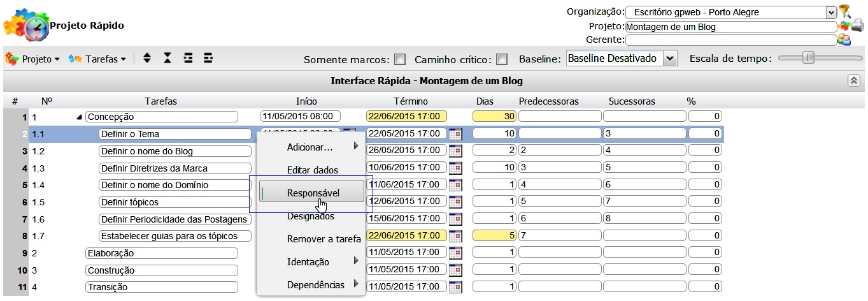
Task: Click the organization filter funnel icon
Action: [844, 11]
